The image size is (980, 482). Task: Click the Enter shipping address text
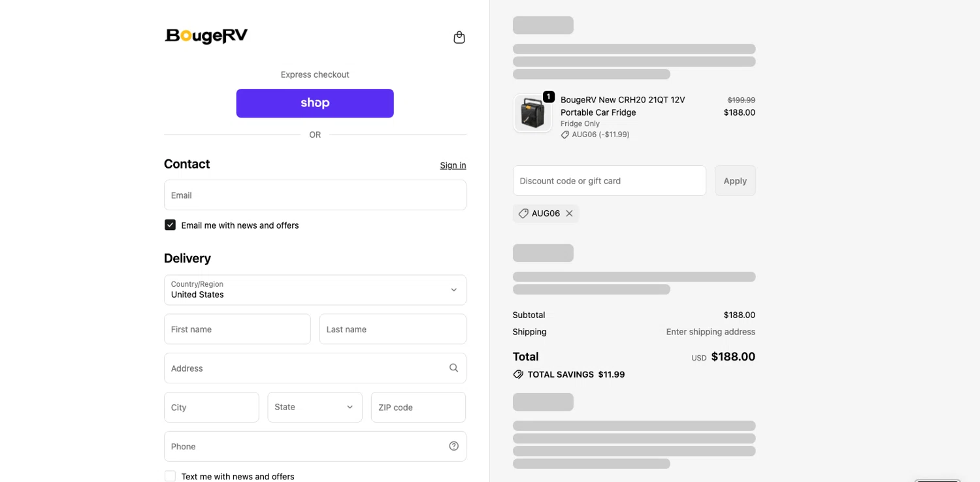pos(711,332)
